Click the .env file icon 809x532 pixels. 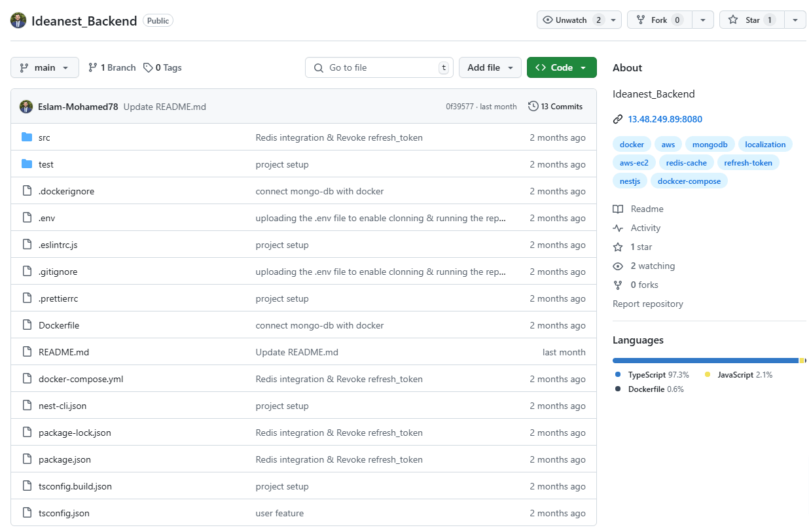tap(27, 218)
